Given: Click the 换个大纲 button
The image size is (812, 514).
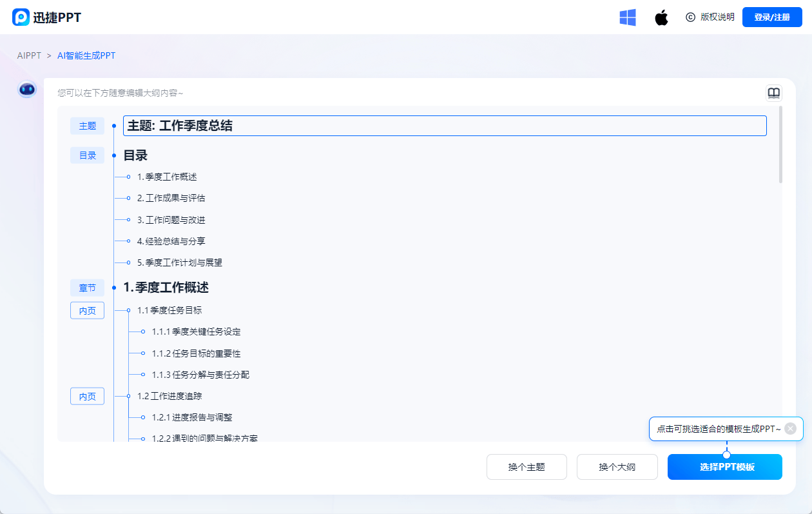Looking at the screenshot, I should [x=617, y=467].
